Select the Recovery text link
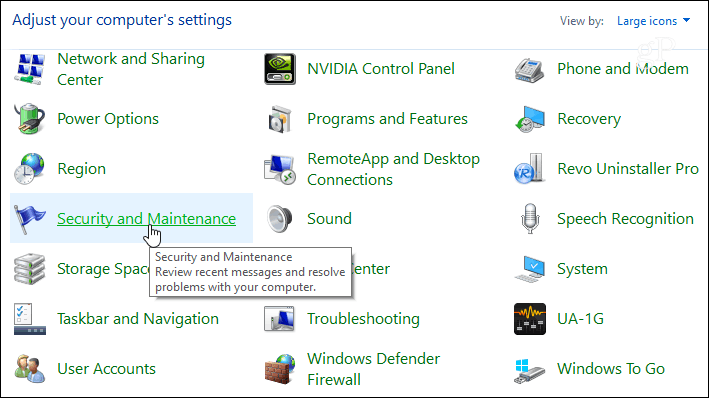 tap(589, 119)
